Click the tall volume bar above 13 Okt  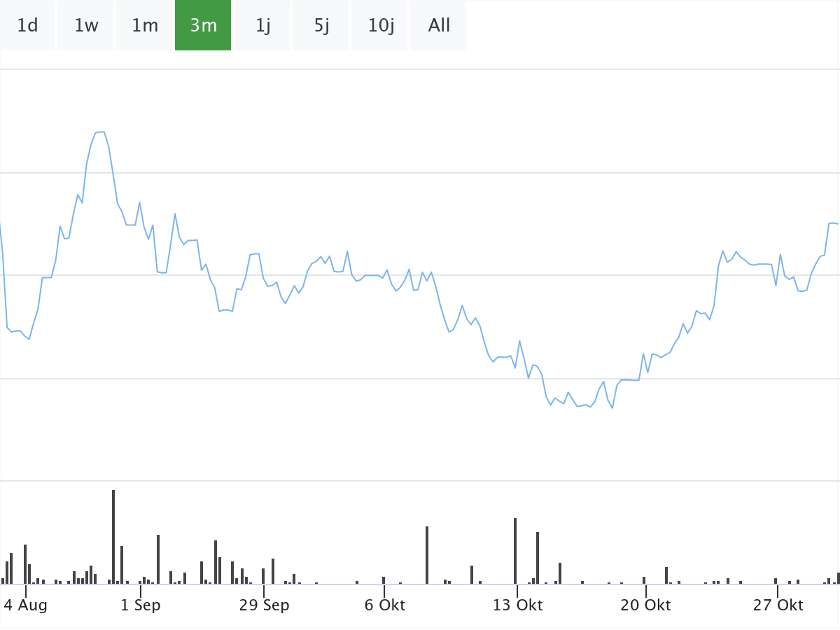pos(515,551)
